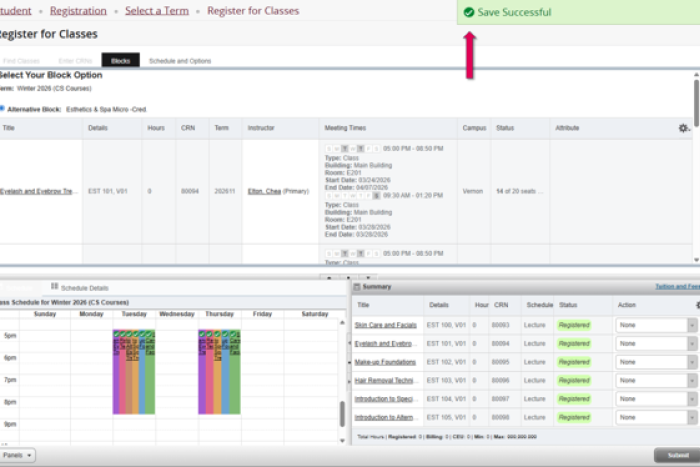
Task: Click the Hours column header in block table
Action: (156, 128)
